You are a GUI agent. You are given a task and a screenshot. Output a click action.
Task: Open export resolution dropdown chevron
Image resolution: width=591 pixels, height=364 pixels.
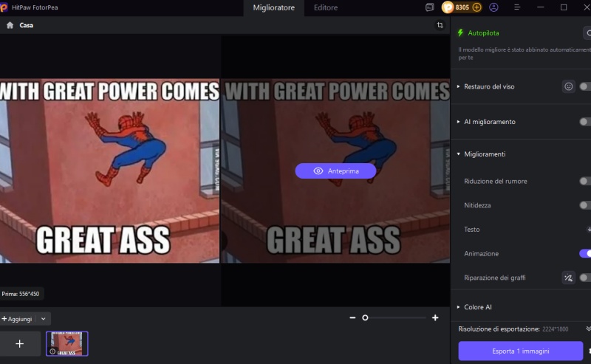588,329
